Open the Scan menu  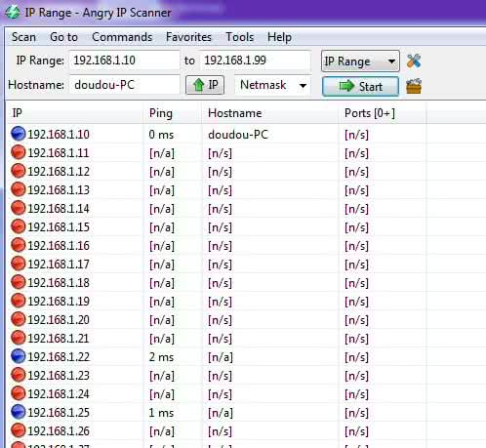click(23, 37)
